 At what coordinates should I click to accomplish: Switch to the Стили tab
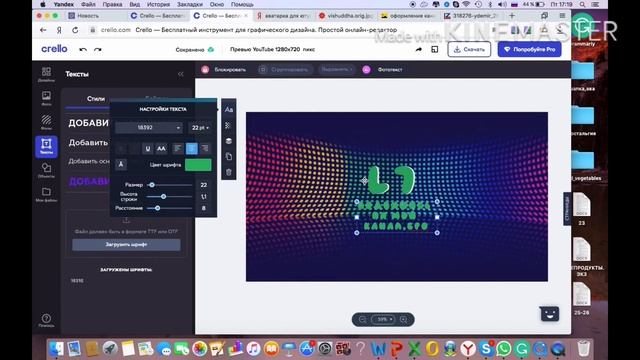(x=96, y=99)
